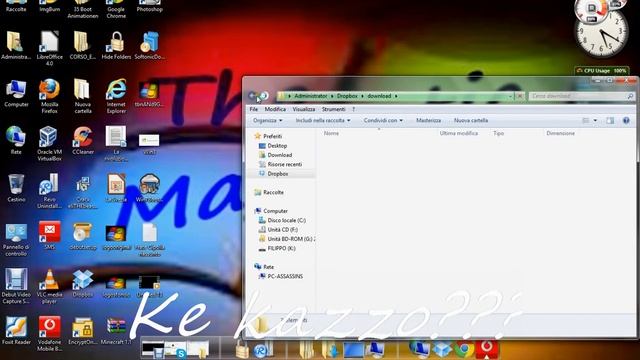The image size is (640, 360).
Task: Open EncryptOnClick desktop shortcut
Action: [83, 331]
